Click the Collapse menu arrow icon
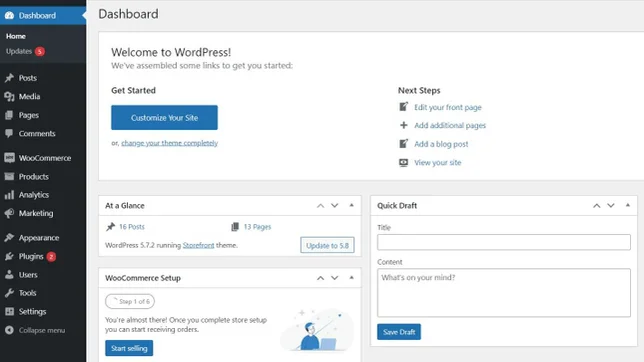This screenshot has width=644, height=362. (x=9, y=330)
